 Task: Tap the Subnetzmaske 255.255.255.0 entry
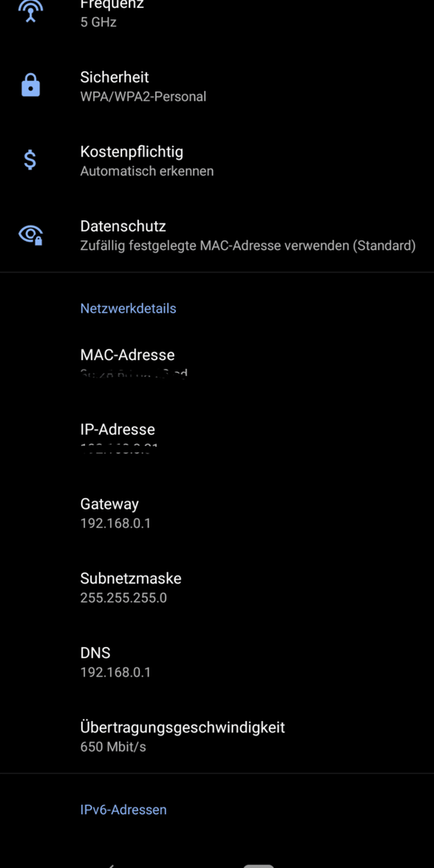[x=217, y=588]
